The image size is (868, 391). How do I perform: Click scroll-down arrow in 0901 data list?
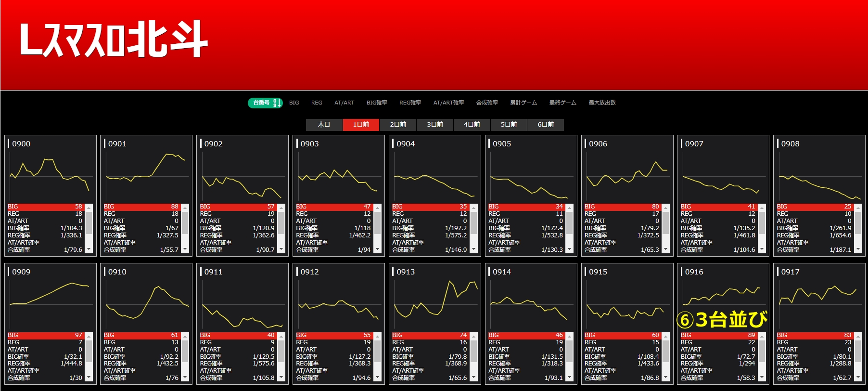[x=185, y=249]
